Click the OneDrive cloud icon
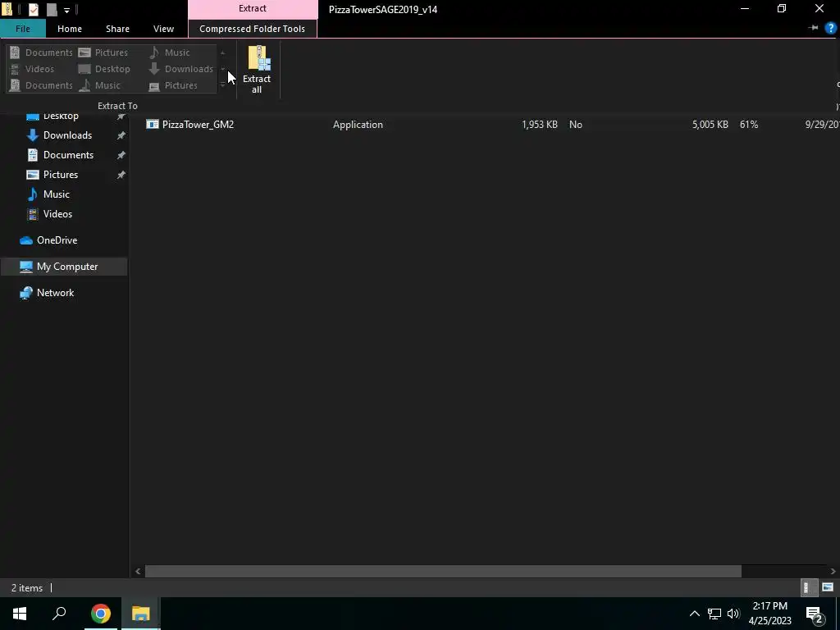The height and width of the screenshot is (630, 840). [25, 240]
